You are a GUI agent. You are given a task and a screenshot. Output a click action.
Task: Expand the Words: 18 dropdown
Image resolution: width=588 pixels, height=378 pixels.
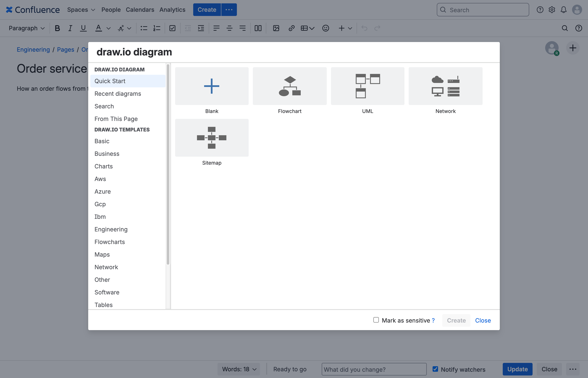[239, 369]
